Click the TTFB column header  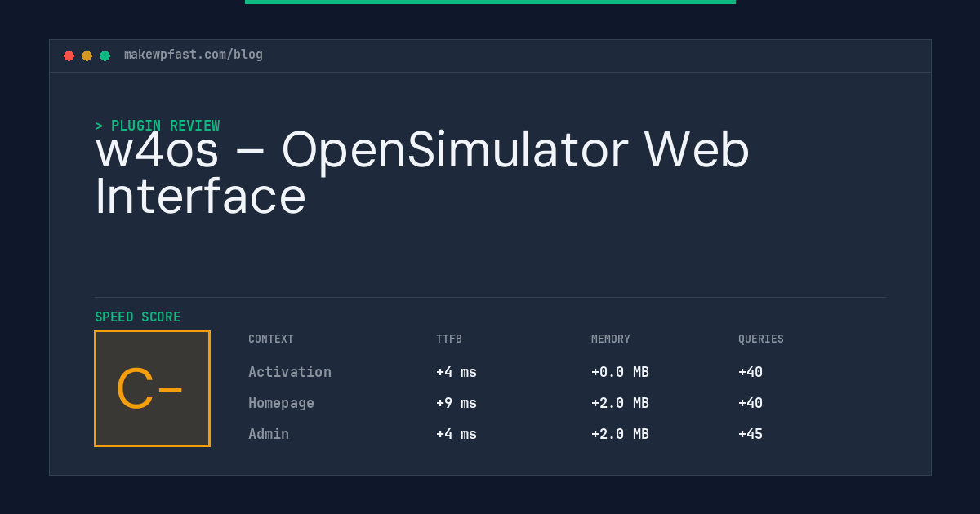pos(449,339)
